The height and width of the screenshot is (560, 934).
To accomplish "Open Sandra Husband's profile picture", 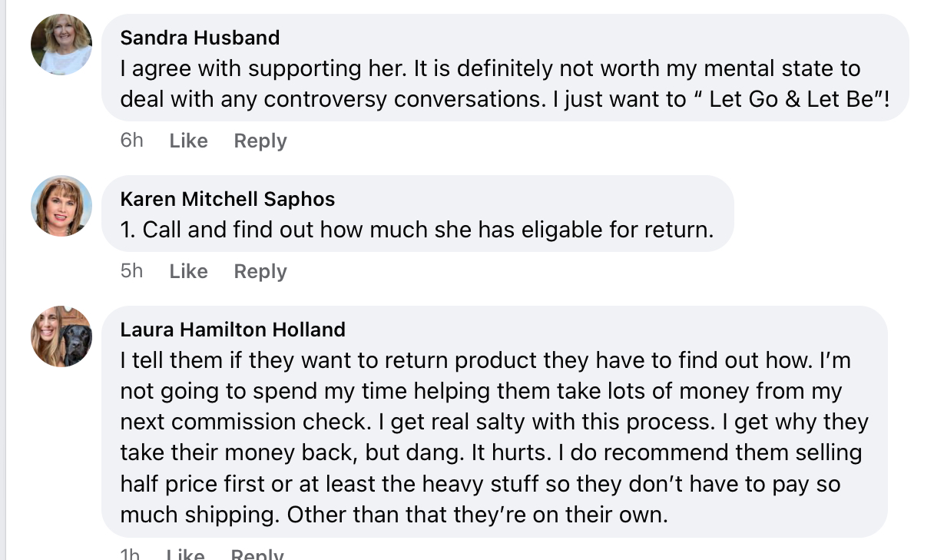I will coord(61,45).
